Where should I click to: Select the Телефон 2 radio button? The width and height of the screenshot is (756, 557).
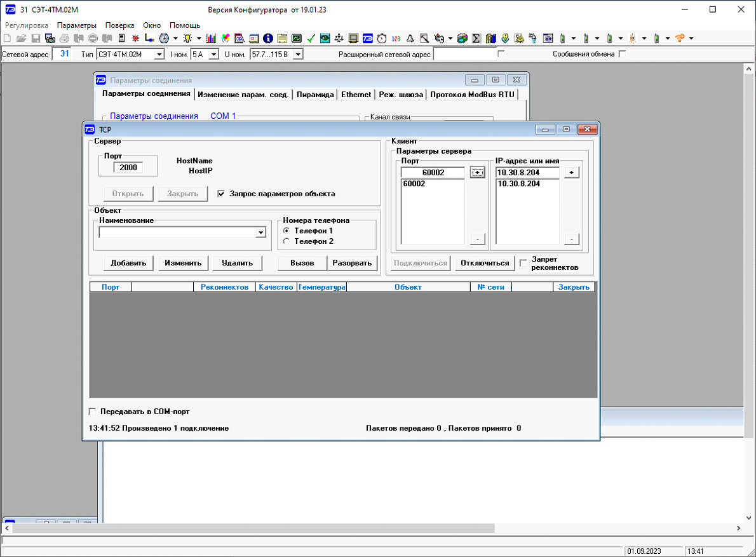click(287, 241)
